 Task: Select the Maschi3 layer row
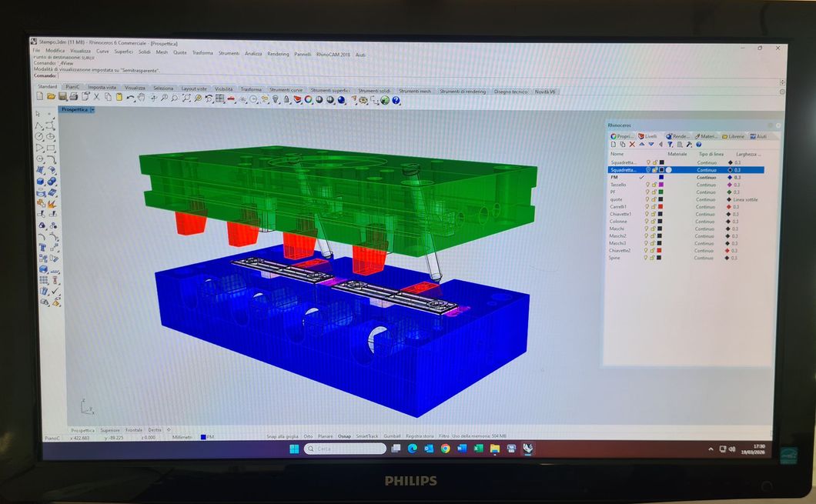coord(685,243)
